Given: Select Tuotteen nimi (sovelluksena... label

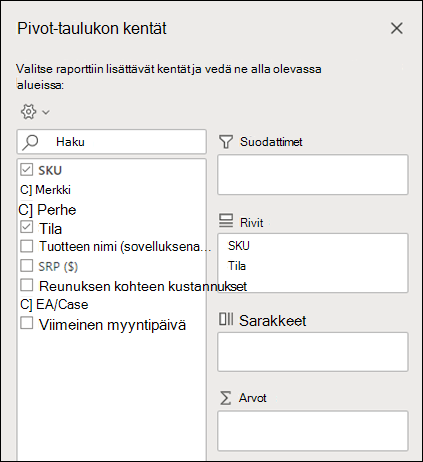Looking at the screenshot, I should (125, 247).
